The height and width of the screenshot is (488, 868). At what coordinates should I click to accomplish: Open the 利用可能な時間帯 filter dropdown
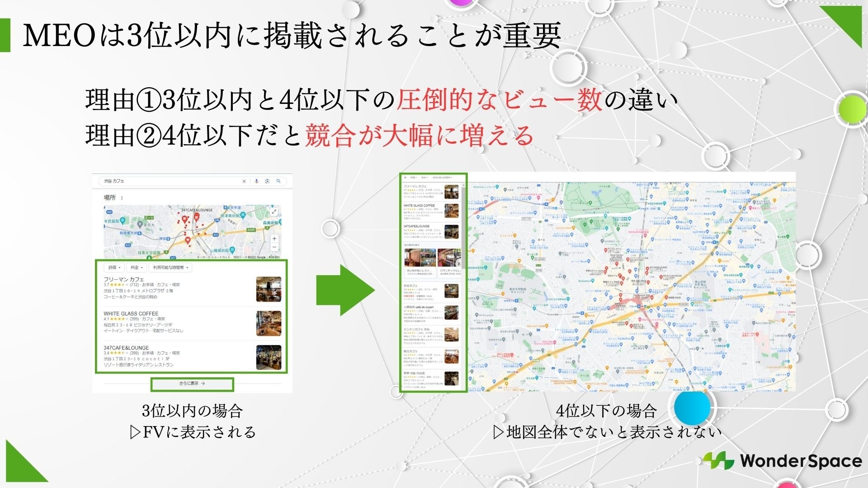(x=170, y=267)
